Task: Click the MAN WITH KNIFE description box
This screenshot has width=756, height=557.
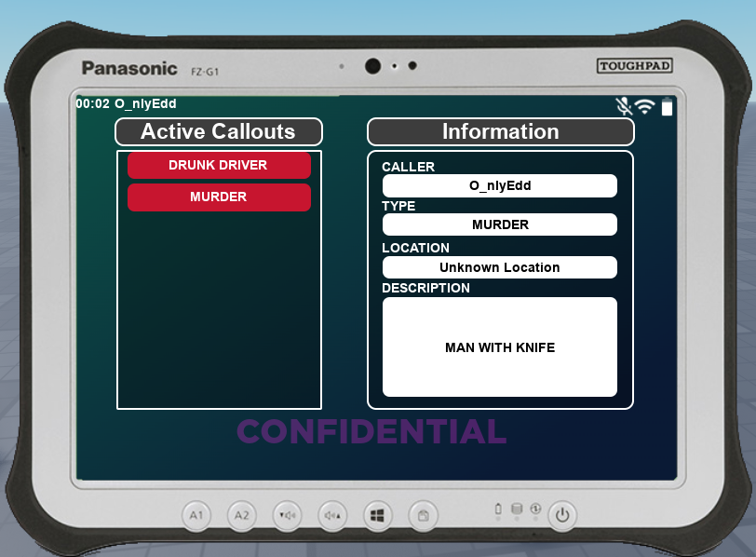Action: point(500,347)
